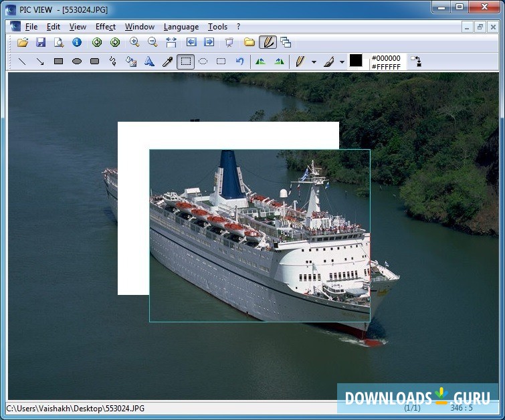505x420 pixels.
Task: Select the Ellipse shape tool
Action: [x=77, y=62]
